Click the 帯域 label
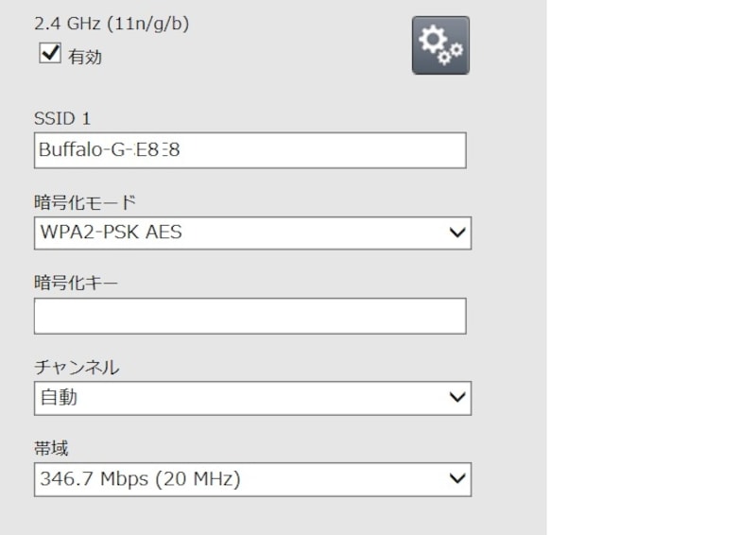Viewport: 756px width, 535px height. click(x=52, y=449)
